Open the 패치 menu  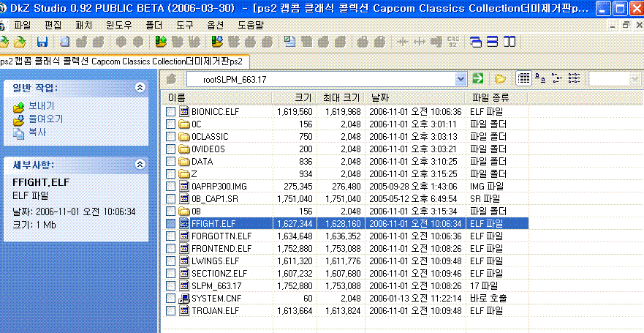coord(84,26)
